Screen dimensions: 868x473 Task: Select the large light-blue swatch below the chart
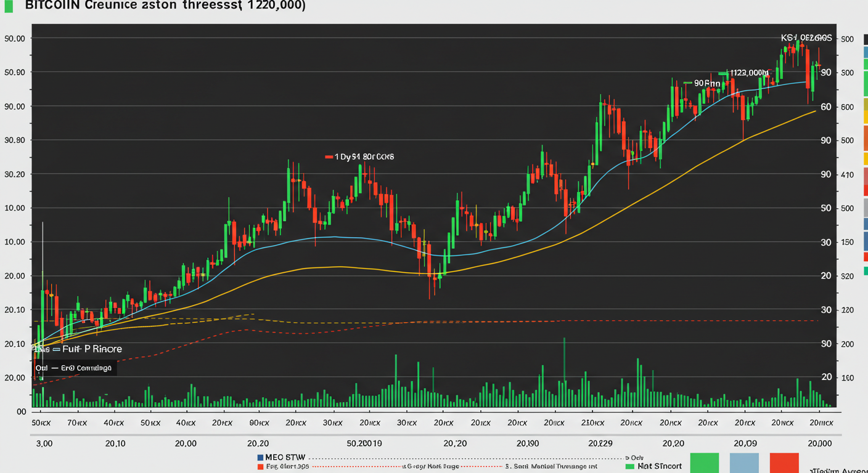pos(744,463)
